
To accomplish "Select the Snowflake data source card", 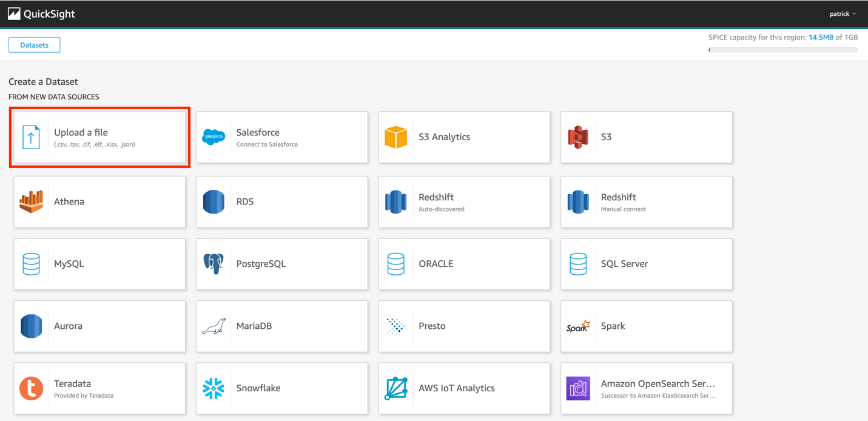I will pos(282,388).
